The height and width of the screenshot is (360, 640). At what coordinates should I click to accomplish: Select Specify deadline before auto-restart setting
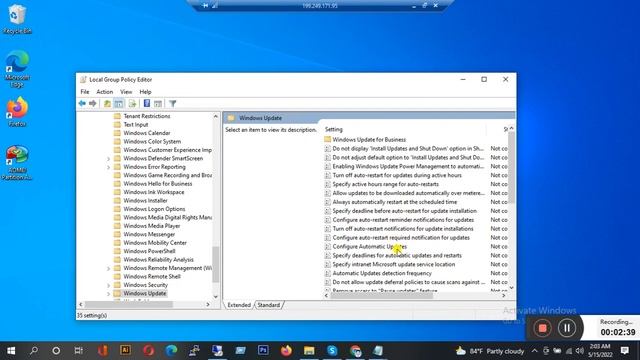tap(404, 211)
